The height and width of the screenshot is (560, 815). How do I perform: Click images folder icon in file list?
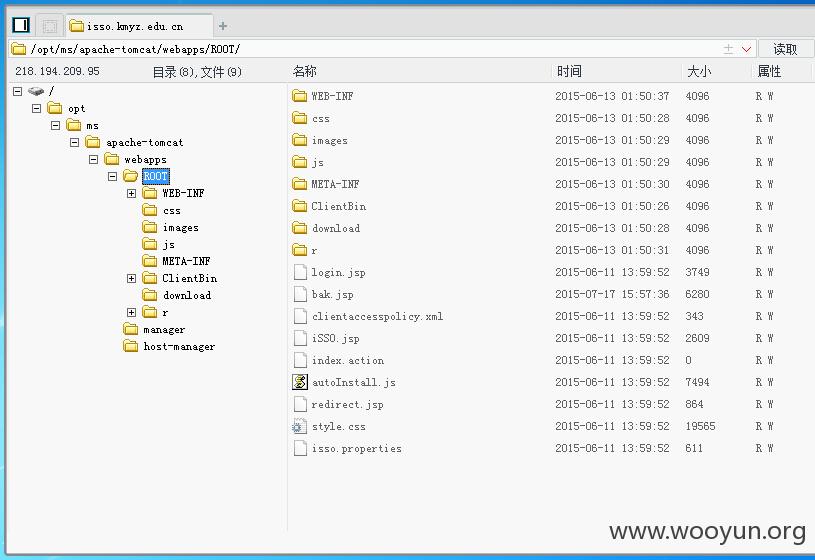[299, 140]
